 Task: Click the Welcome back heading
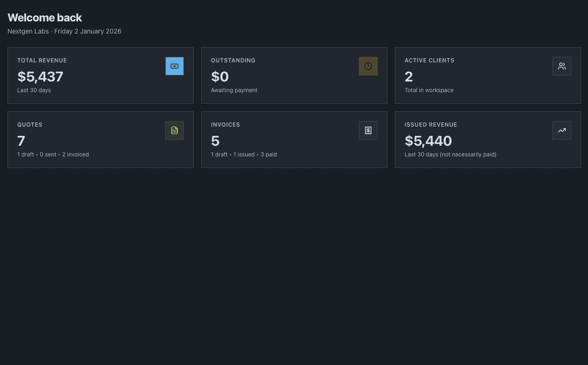(45, 18)
